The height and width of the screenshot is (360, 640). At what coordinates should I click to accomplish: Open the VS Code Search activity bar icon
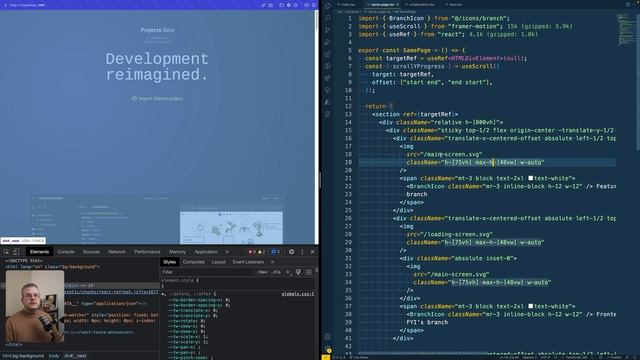(328, 18)
